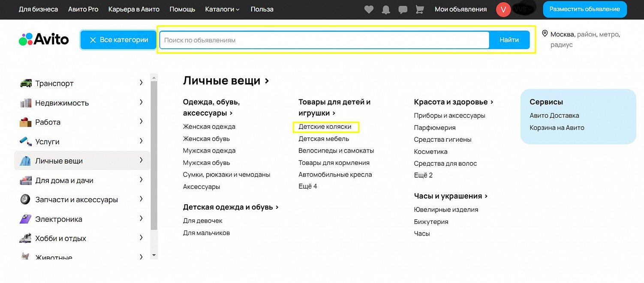Screen dimensions: 644x283
Task: Open messages chat bubble icon
Action: click(x=403, y=9)
